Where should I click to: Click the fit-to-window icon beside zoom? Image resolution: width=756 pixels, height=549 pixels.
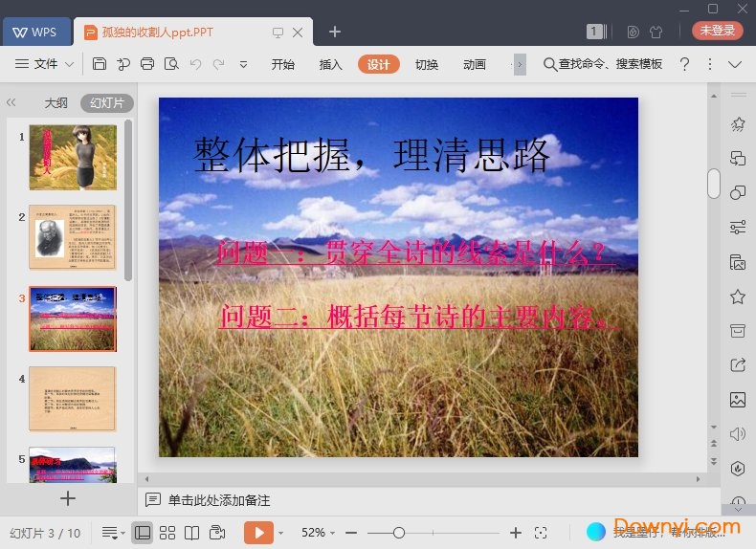[541, 533]
